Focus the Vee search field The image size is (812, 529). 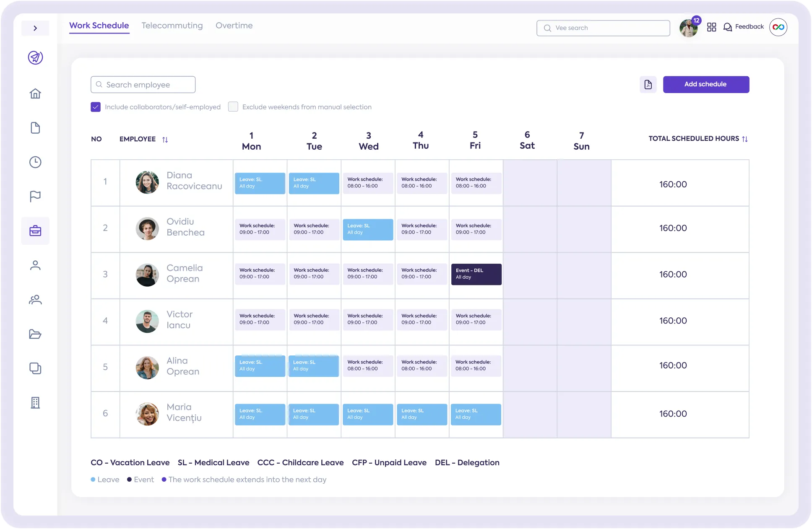pyautogui.click(x=603, y=28)
